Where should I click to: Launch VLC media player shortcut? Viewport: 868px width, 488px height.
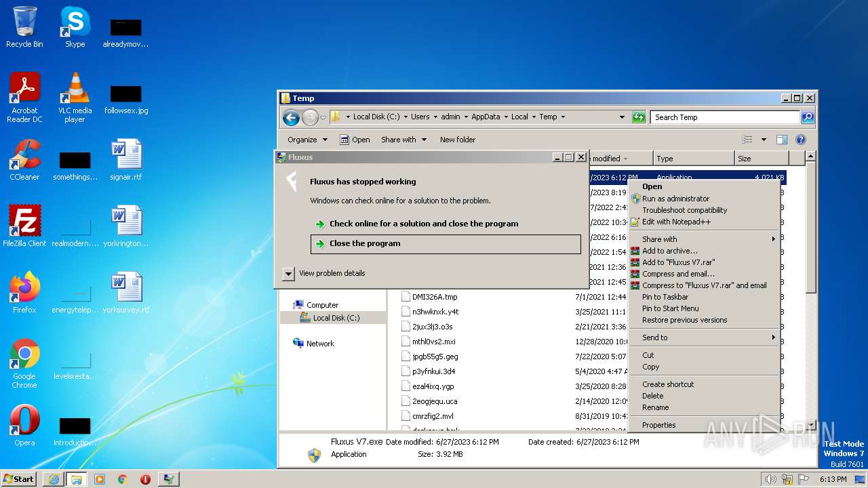(x=75, y=98)
